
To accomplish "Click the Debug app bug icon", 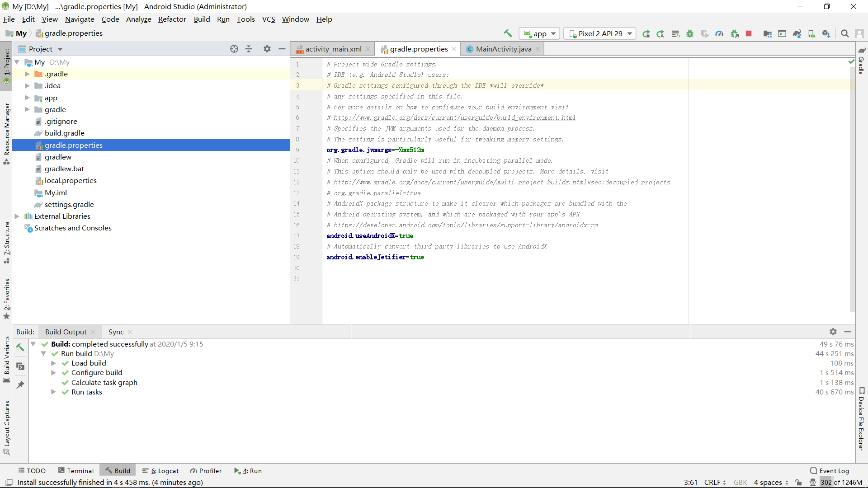I will point(690,33).
